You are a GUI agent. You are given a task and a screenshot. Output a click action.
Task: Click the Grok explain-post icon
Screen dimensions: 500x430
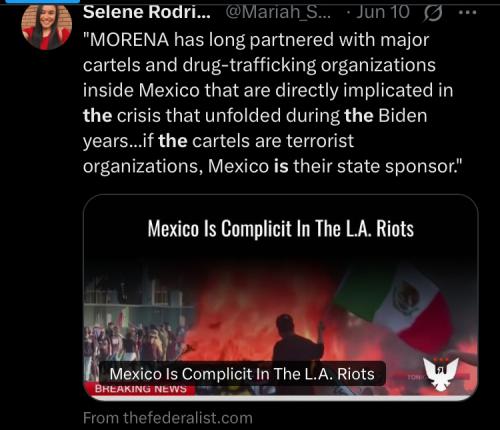coord(432,13)
